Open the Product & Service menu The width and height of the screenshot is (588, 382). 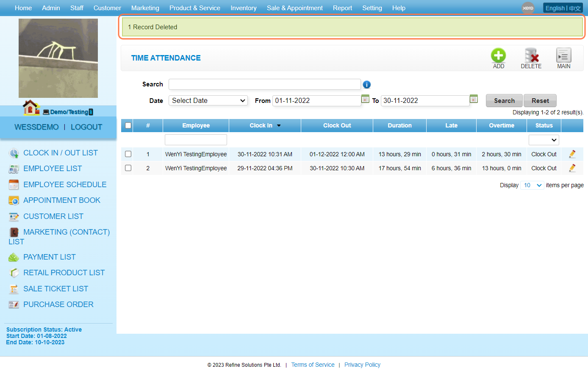coord(195,8)
